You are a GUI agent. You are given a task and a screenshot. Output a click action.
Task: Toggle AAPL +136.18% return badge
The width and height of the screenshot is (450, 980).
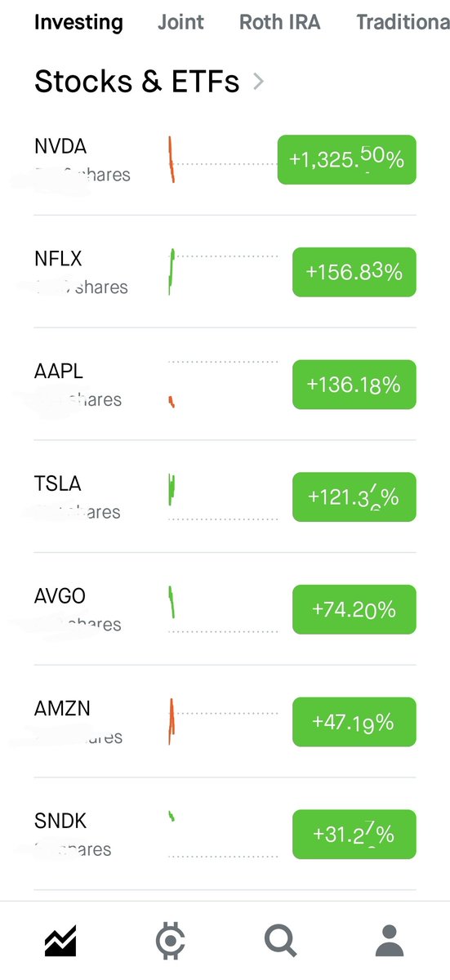pos(354,384)
